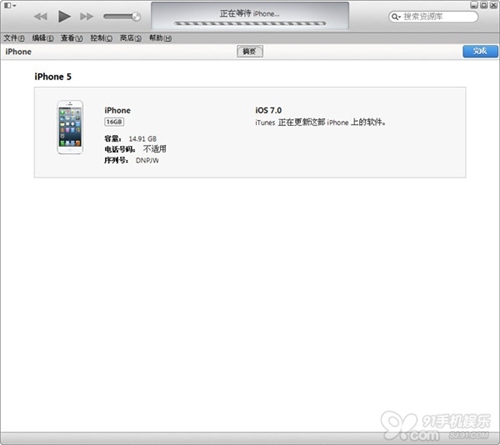Open the 商店 menu
This screenshot has height=445, width=500.
(130, 38)
